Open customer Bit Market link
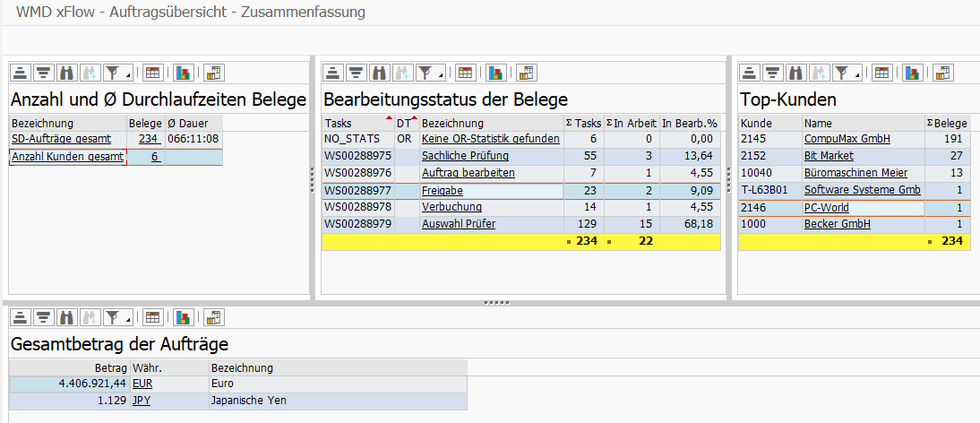Screen dimensions: 980x423 829,156
